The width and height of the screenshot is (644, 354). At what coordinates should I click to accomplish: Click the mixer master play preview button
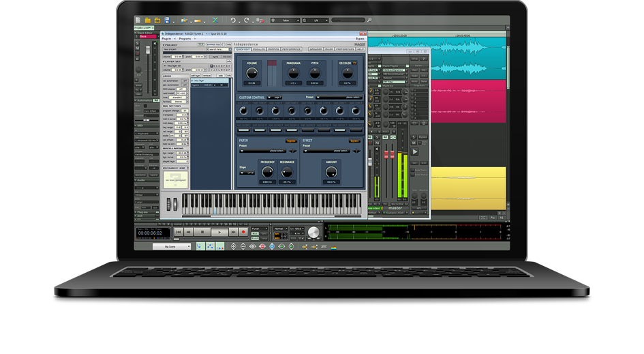[x=415, y=151]
